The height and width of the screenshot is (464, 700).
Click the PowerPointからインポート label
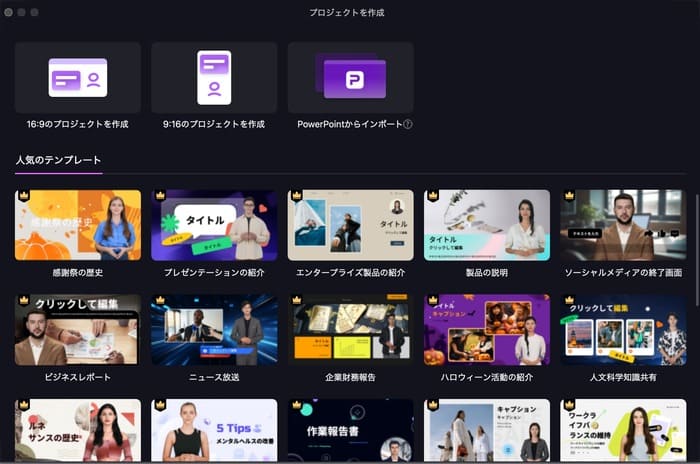[x=350, y=124]
